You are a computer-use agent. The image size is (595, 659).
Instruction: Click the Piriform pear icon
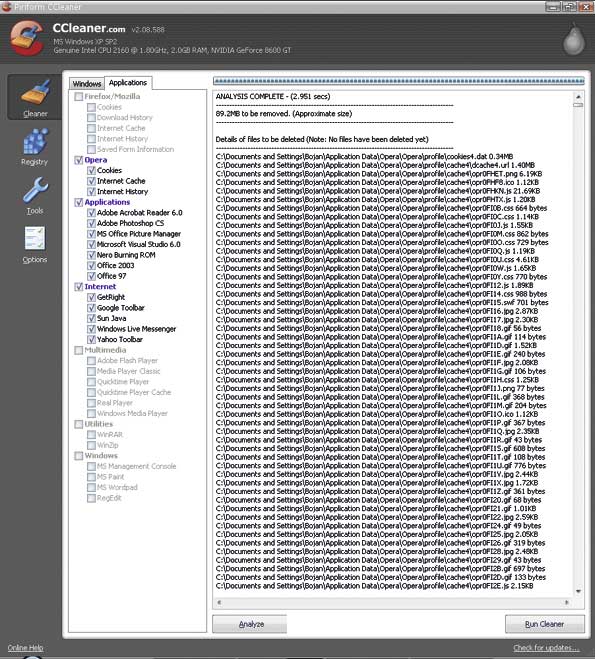574,40
